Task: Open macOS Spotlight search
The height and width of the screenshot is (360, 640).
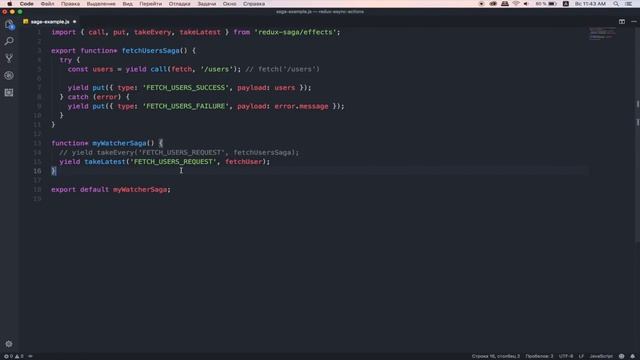Action: [616, 4]
